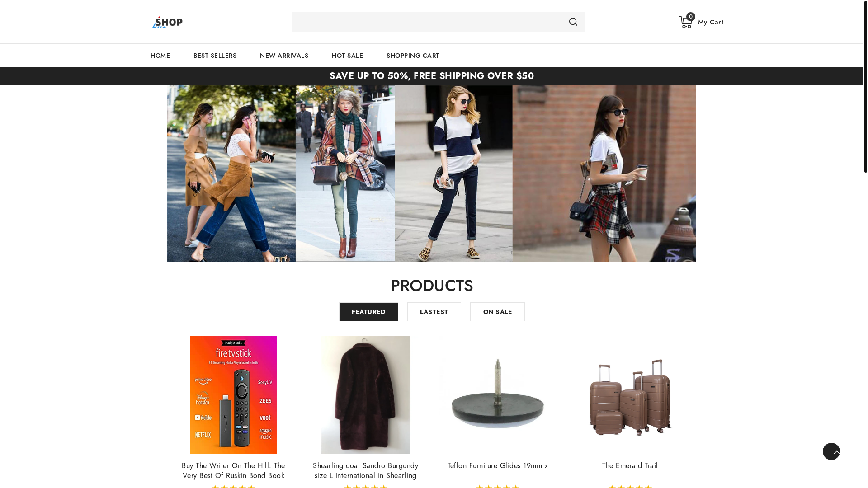Go to the HOME menu item
868x488 pixels.
[160, 56]
